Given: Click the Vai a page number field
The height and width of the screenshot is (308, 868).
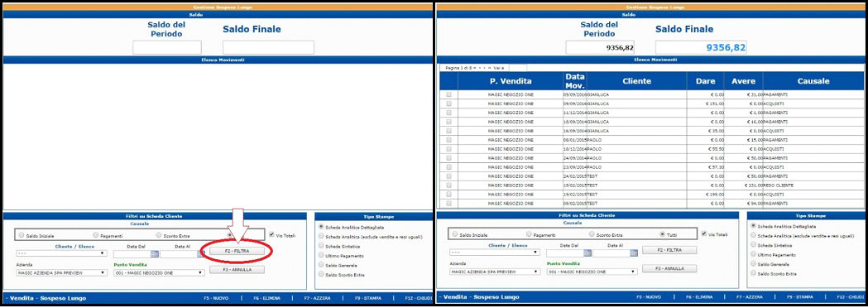Looking at the screenshot, I should point(519,68).
